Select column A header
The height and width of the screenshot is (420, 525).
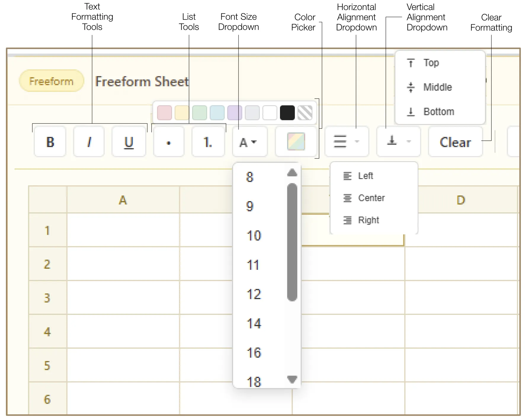click(x=123, y=200)
